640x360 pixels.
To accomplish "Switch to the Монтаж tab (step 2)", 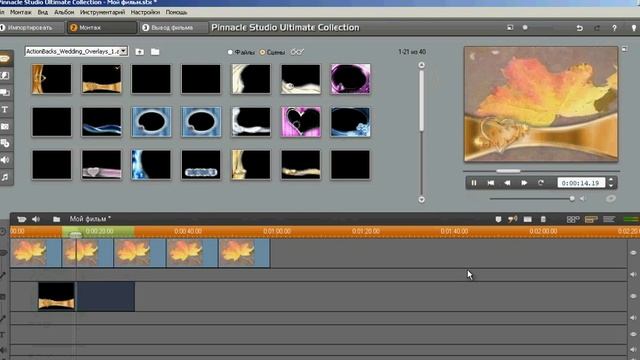I will tap(102, 28).
